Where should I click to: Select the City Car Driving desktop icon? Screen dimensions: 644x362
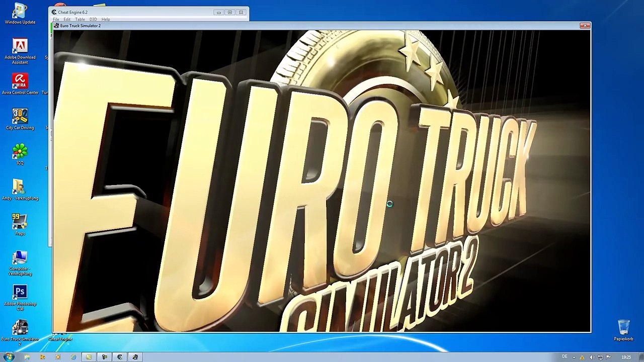(20, 120)
